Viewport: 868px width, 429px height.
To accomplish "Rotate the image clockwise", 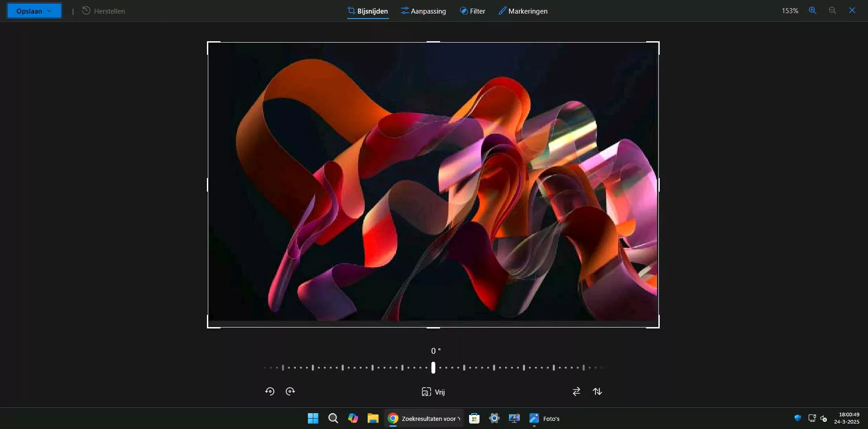I will click(290, 391).
